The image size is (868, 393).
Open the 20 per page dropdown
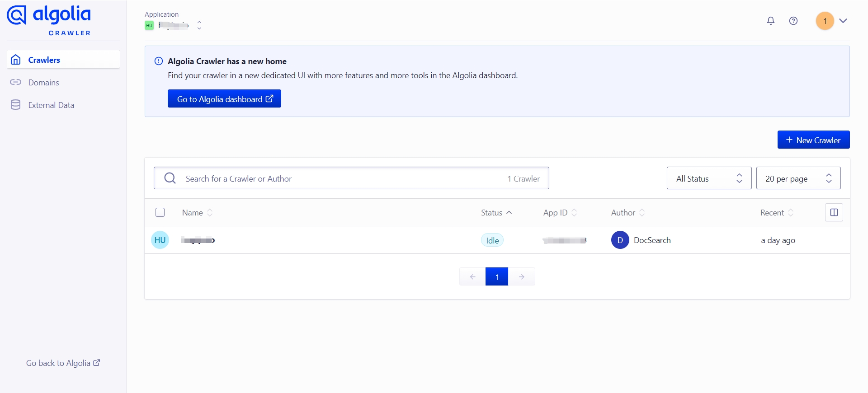(798, 178)
